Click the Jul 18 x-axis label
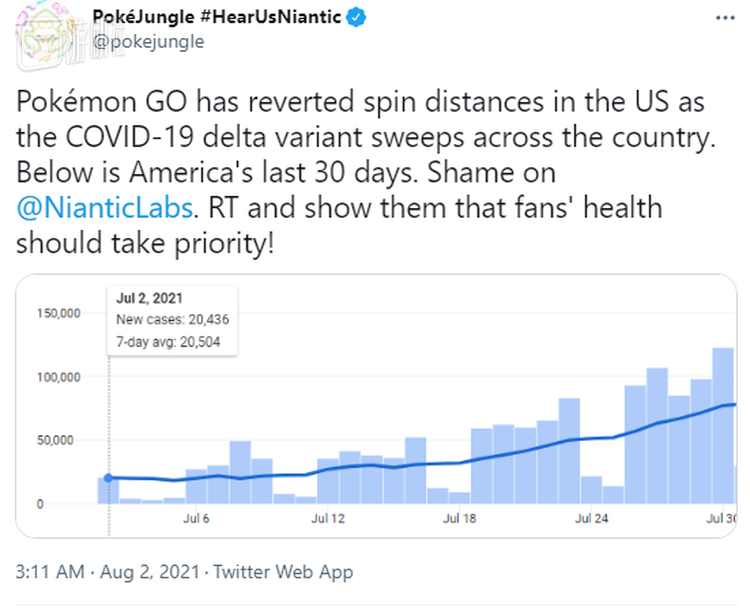Image resolution: width=750 pixels, height=615 pixels. 460,518
